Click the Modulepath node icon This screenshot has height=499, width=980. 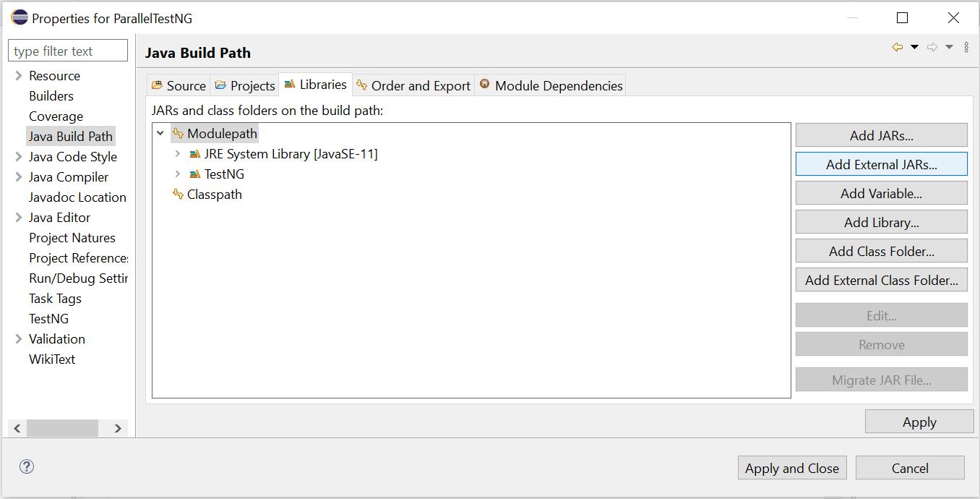178,134
